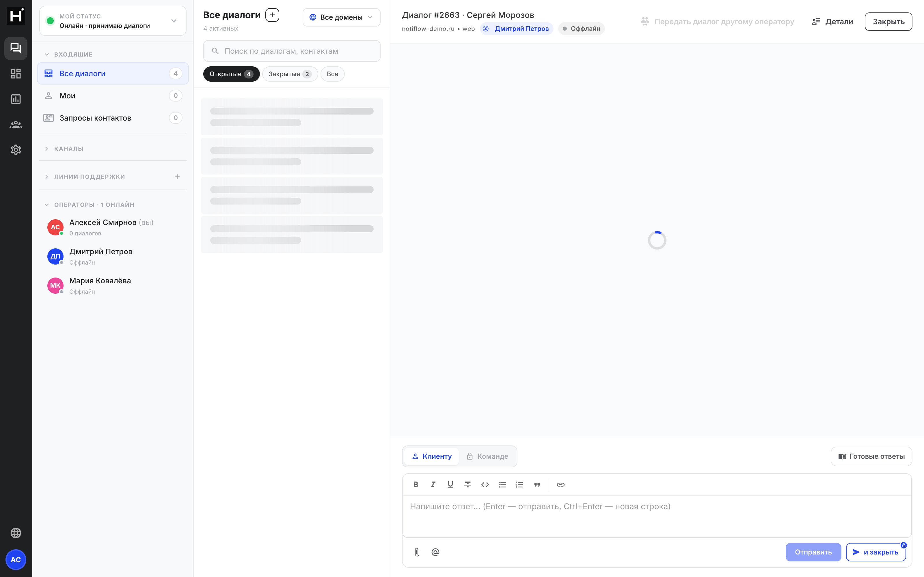924x577 pixels.
Task: Toggle bold formatting in editor toolbar
Action: click(416, 484)
